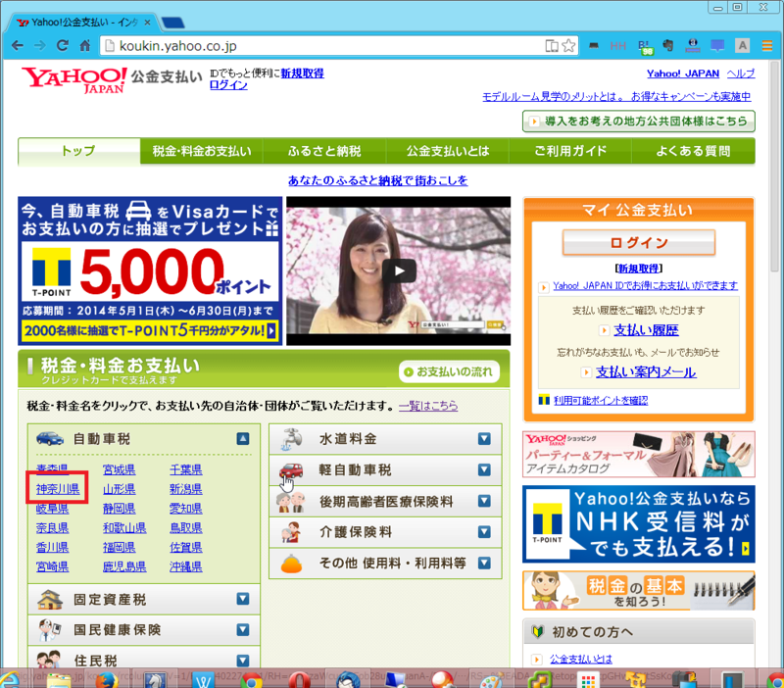
Task: Expand the 国民健康保険 section
Action: (x=243, y=630)
